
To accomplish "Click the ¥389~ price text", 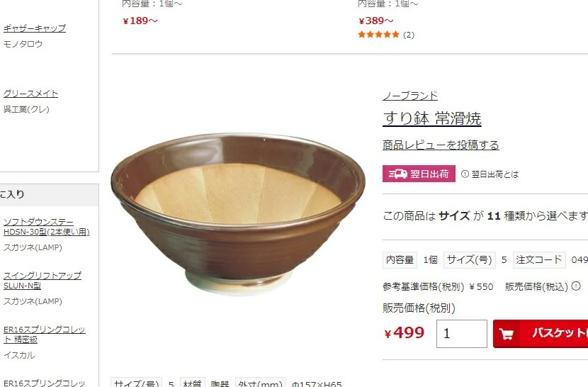I will click(x=375, y=21).
